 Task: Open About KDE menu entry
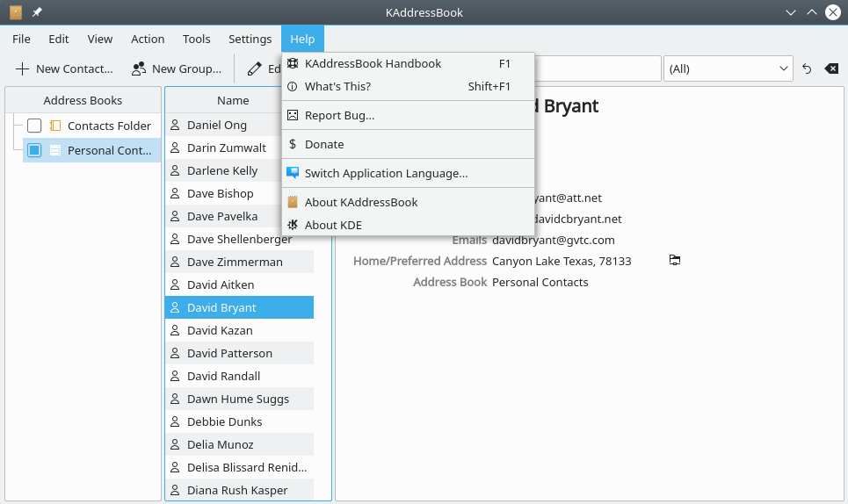click(x=409, y=225)
